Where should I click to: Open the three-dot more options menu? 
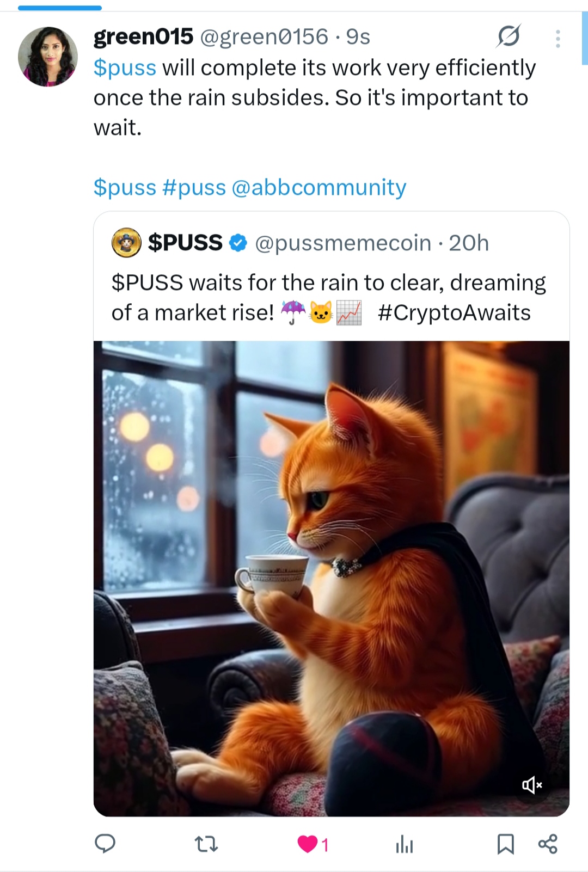pyautogui.click(x=558, y=39)
